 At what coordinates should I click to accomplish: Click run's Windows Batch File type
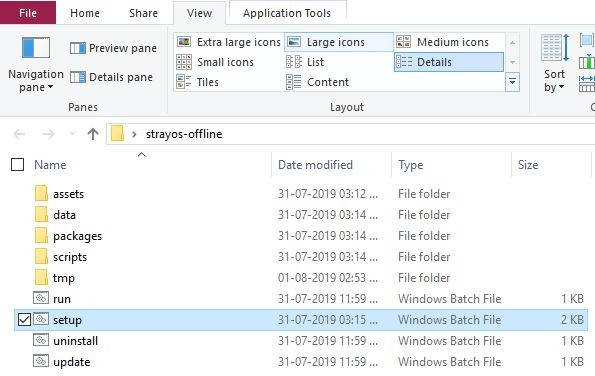coord(450,299)
